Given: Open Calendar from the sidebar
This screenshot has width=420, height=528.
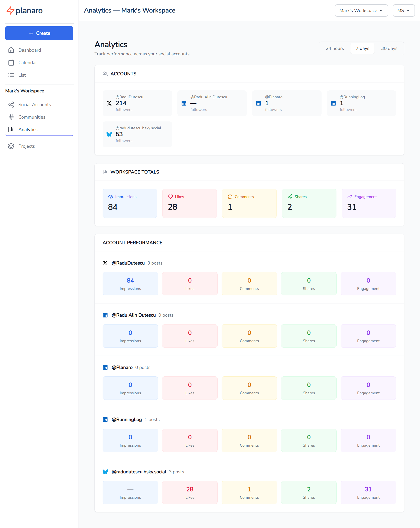Looking at the screenshot, I should [x=39, y=62].
